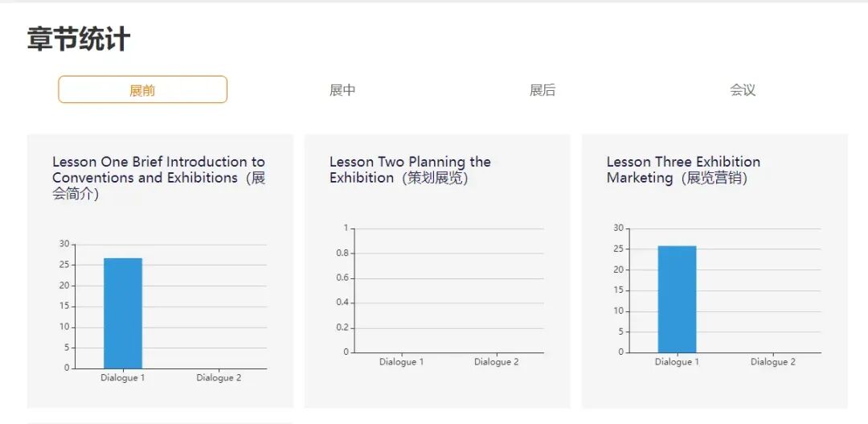868x424 pixels.
Task: Click the Lesson Three Exhibition Marketing title
Action: (x=683, y=170)
